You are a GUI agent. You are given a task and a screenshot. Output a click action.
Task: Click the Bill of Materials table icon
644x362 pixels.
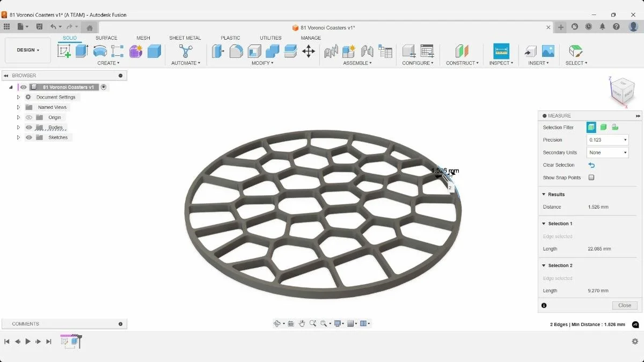pos(385,51)
